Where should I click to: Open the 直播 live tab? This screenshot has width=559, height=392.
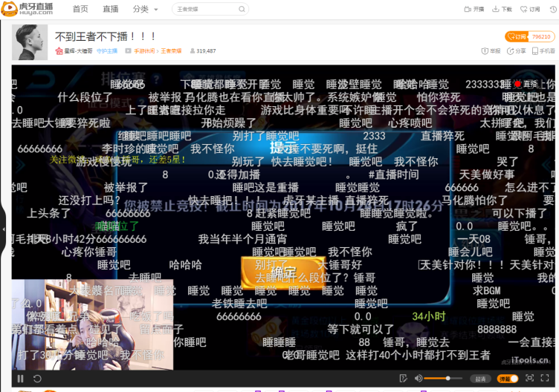pyautogui.click(x=111, y=9)
